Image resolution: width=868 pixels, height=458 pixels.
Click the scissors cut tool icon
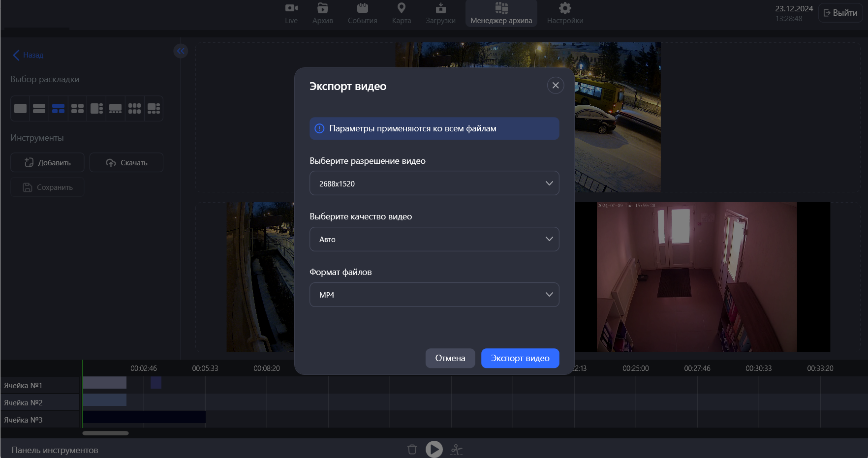click(x=457, y=450)
